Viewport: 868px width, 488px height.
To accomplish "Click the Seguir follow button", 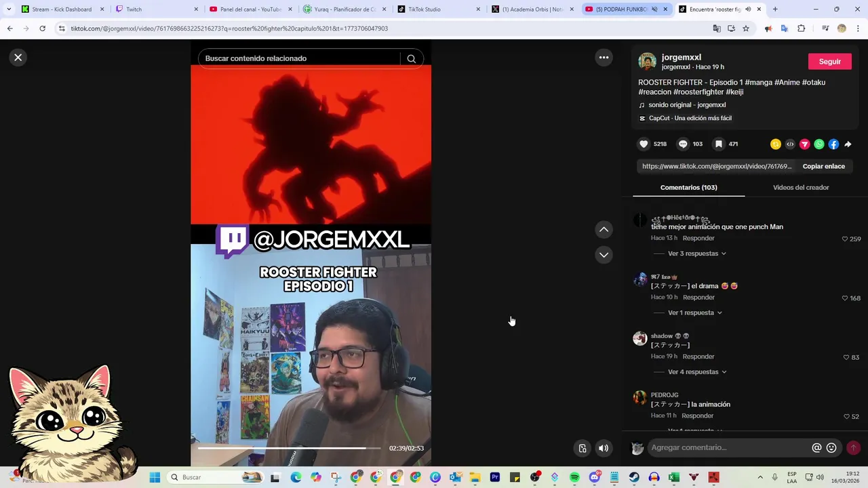I will [x=830, y=62].
